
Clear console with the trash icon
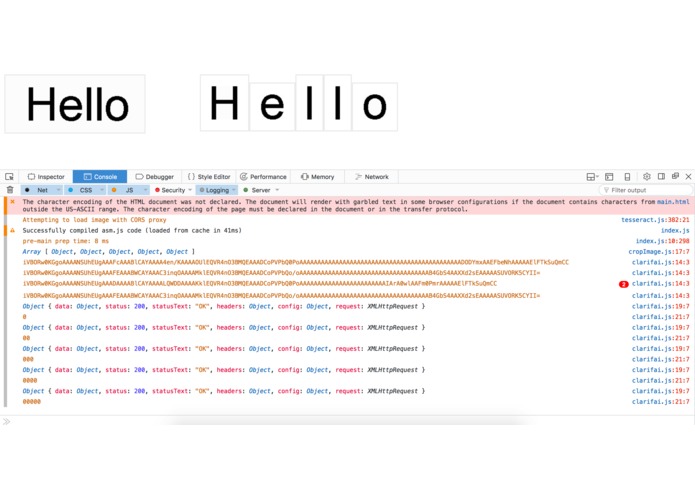pos(10,190)
